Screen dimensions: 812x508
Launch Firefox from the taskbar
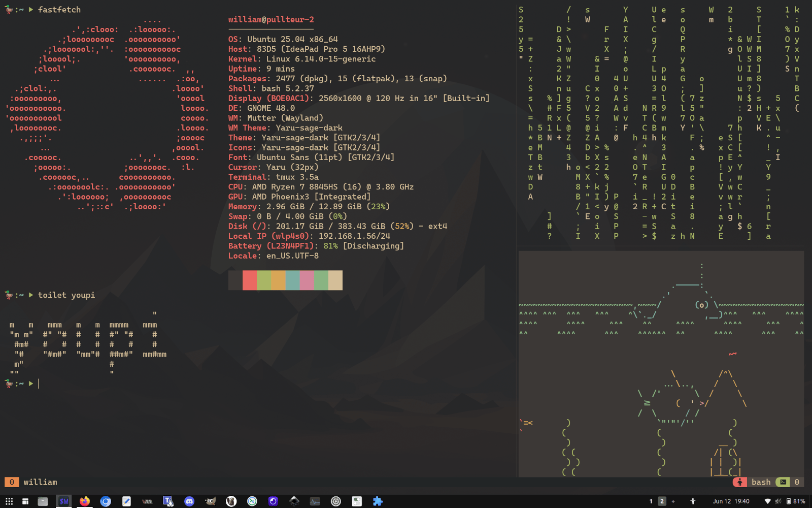tap(84, 502)
